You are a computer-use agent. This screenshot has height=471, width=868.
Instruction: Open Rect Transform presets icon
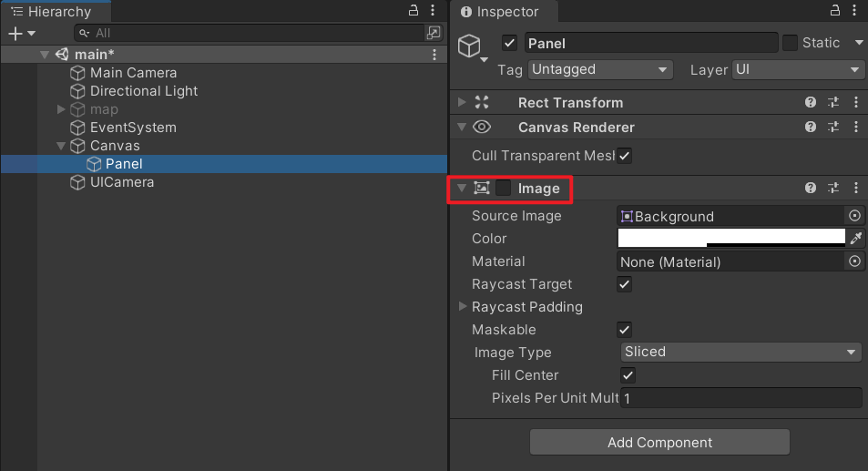coord(833,102)
